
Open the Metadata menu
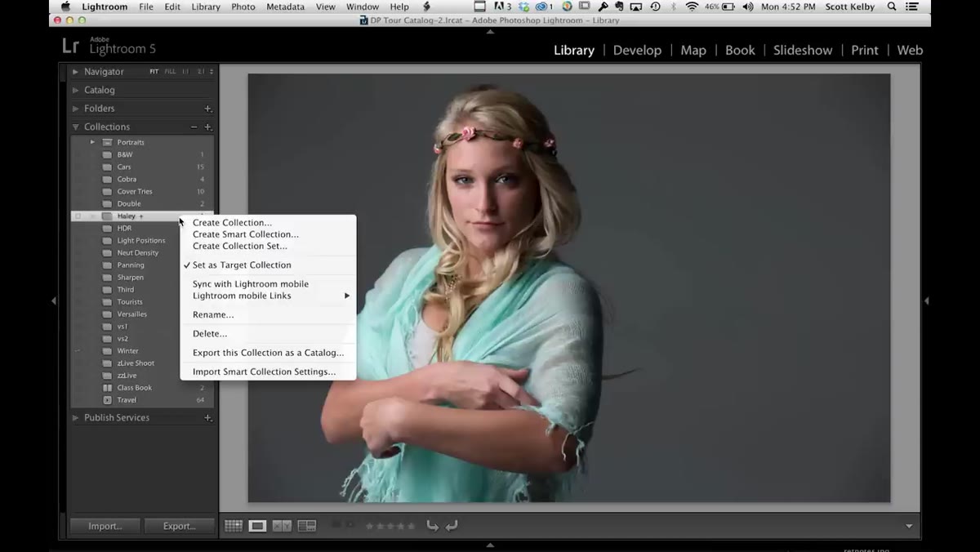[x=285, y=7]
